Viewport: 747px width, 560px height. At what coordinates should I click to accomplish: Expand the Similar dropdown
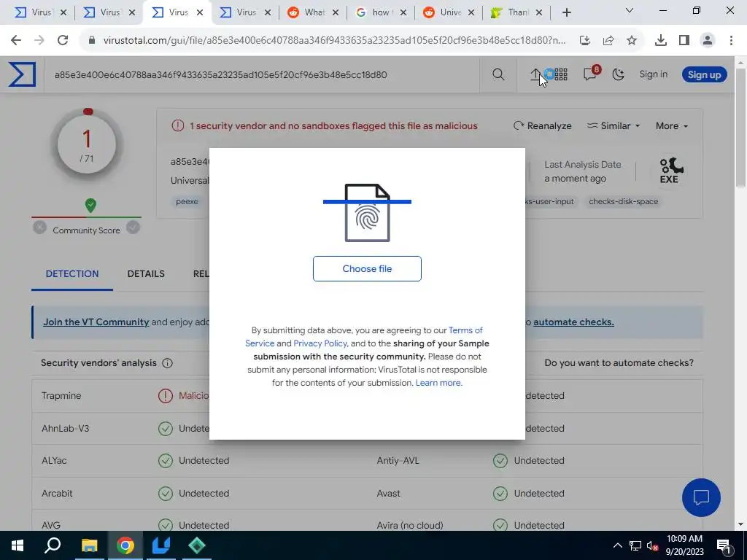tap(613, 125)
